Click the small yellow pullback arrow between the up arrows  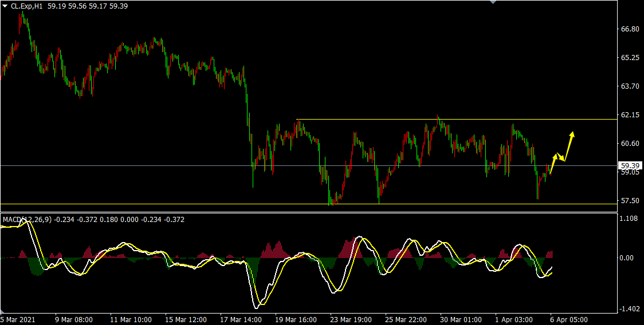561,157
